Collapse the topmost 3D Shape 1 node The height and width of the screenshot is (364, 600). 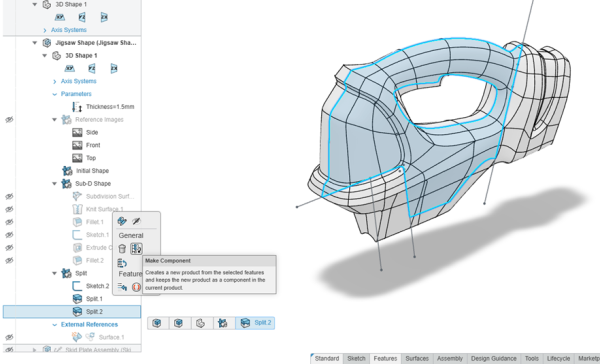point(35,5)
